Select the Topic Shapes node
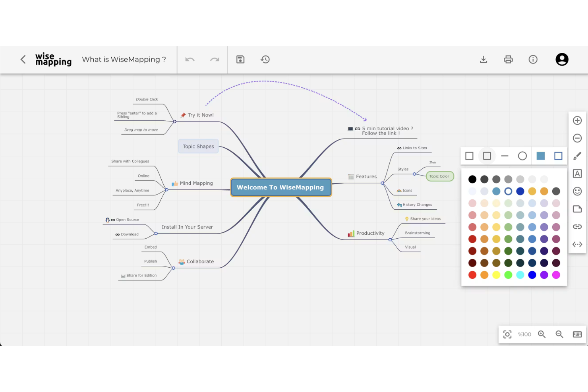 point(198,146)
